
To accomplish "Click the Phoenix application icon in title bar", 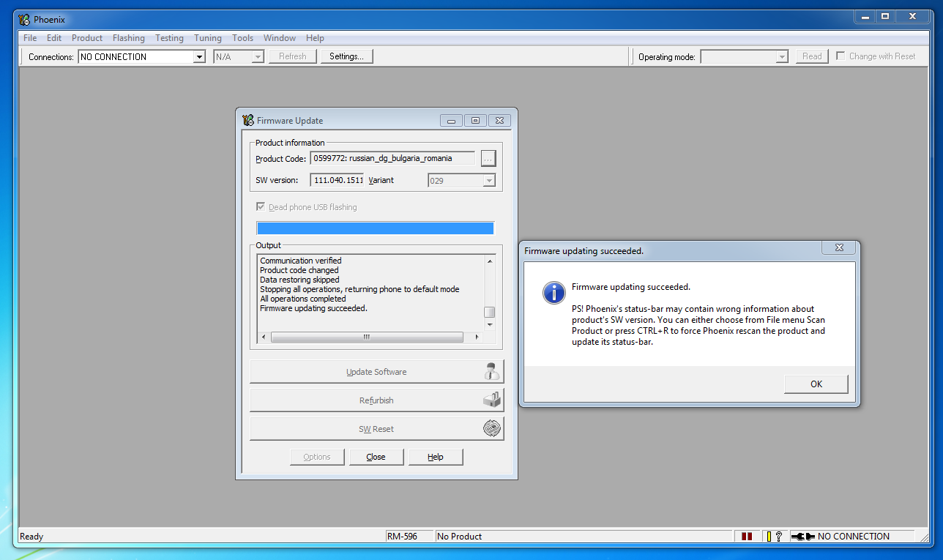I will 24,20.
